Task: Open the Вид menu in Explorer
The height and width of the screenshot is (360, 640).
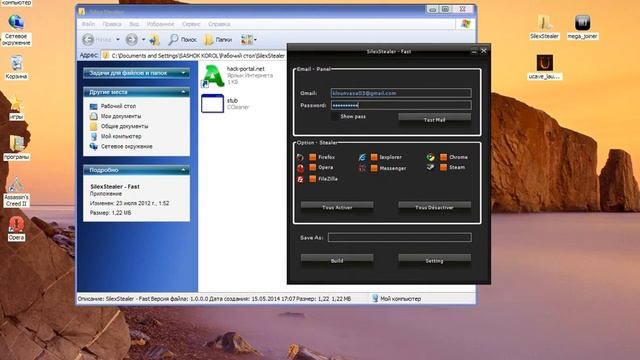Action: [134, 24]
